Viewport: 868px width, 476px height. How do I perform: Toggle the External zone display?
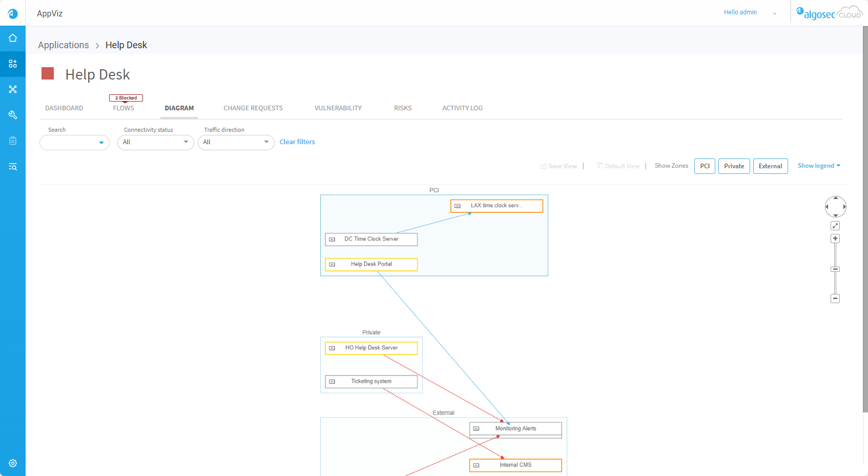(770, 166)
